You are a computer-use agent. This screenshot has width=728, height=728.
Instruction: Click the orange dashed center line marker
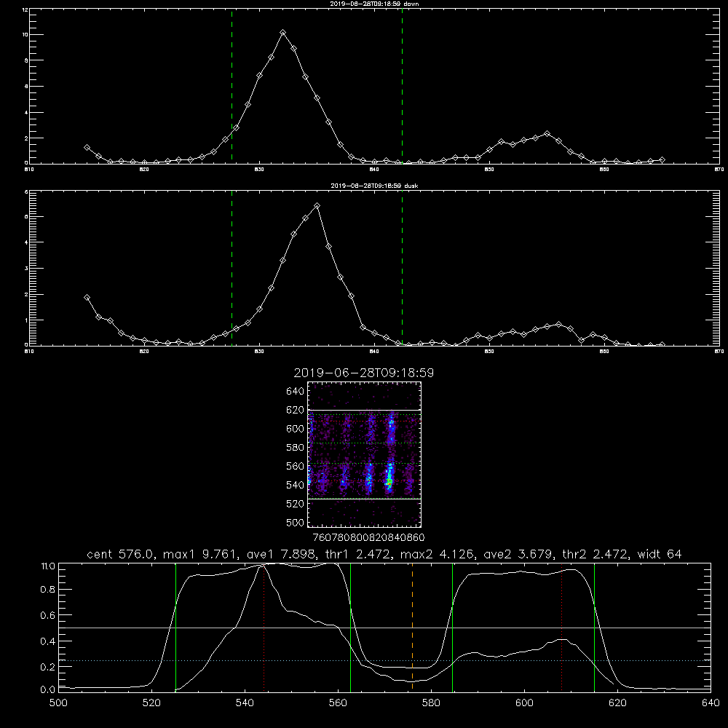tap(412, 628)
